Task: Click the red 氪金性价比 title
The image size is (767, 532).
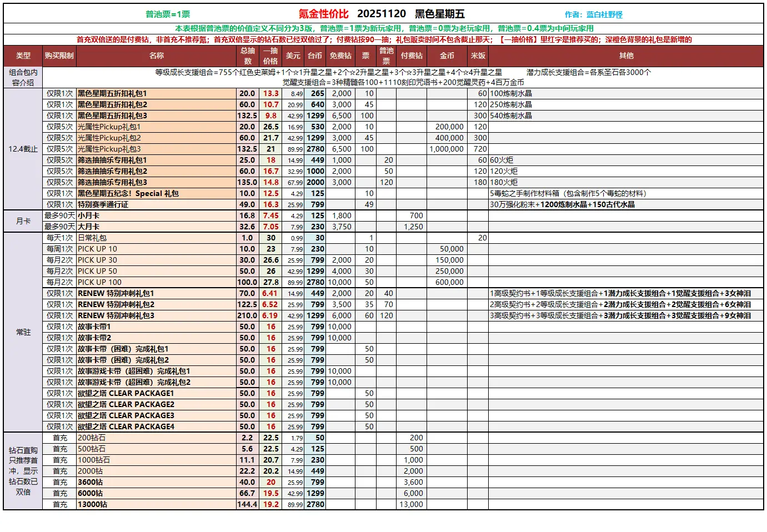Action: 323,14
